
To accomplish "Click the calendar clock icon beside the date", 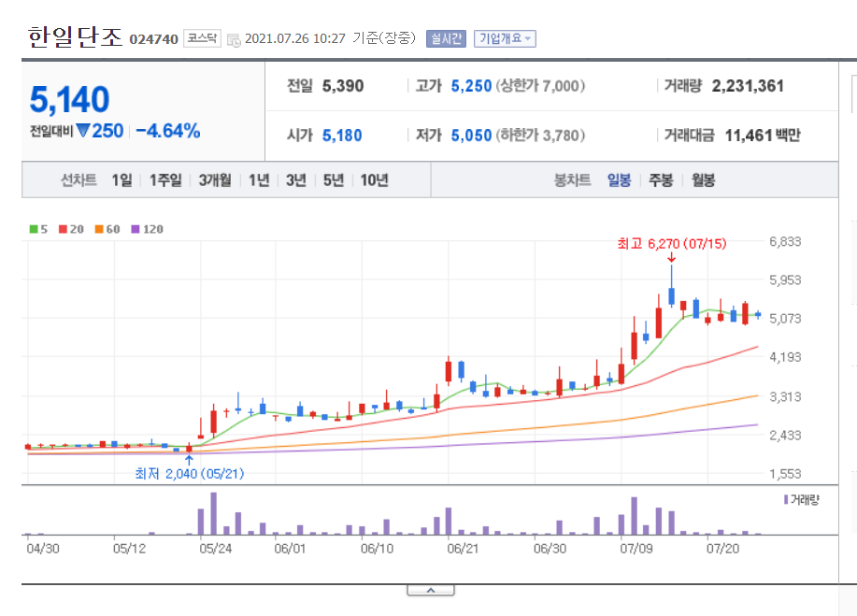I will 234,40.
